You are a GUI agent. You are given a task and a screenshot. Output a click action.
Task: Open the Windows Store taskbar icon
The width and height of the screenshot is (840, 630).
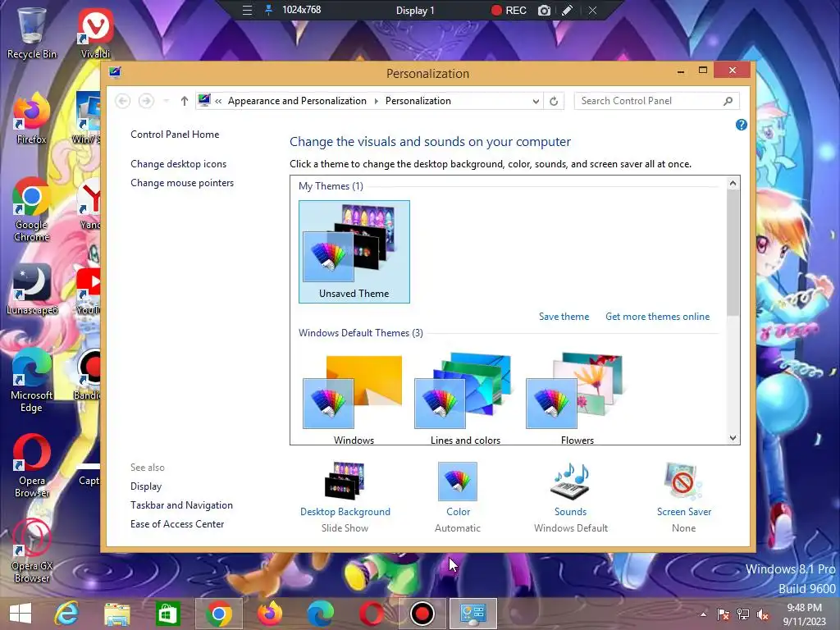pos(167,614)
